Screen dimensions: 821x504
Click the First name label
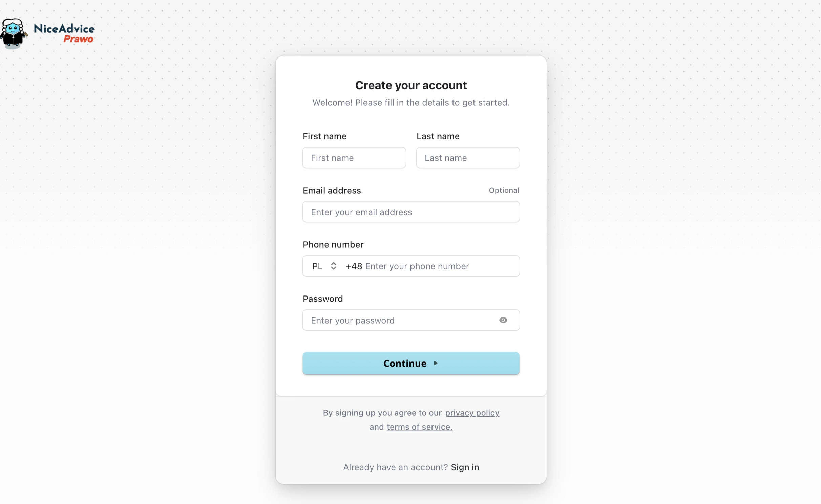(324, 136)
